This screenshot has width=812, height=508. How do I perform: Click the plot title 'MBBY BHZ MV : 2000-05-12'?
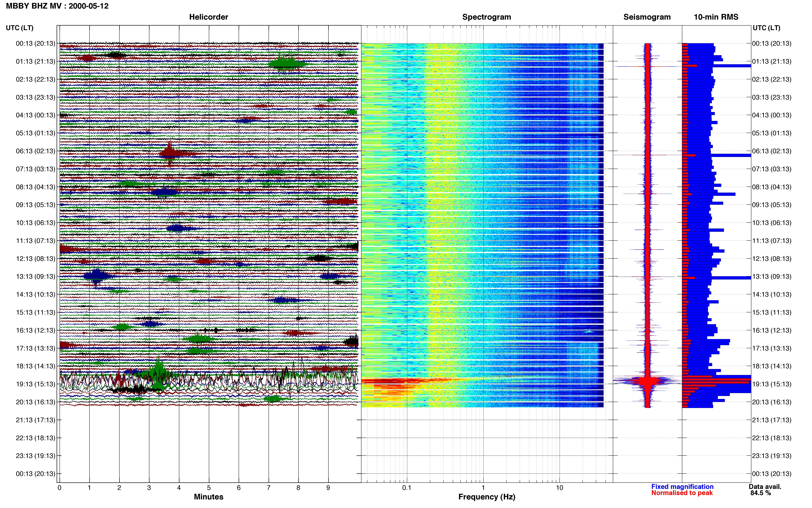[57, 6]
